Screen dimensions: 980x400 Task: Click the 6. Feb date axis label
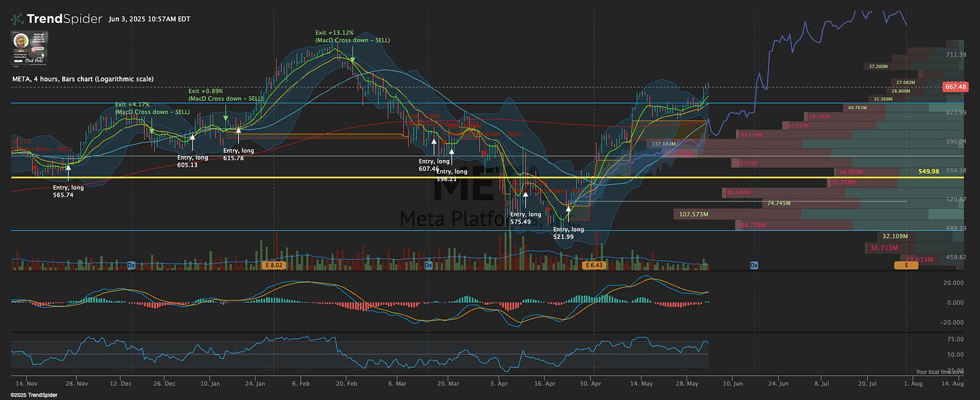coord(301,383)
